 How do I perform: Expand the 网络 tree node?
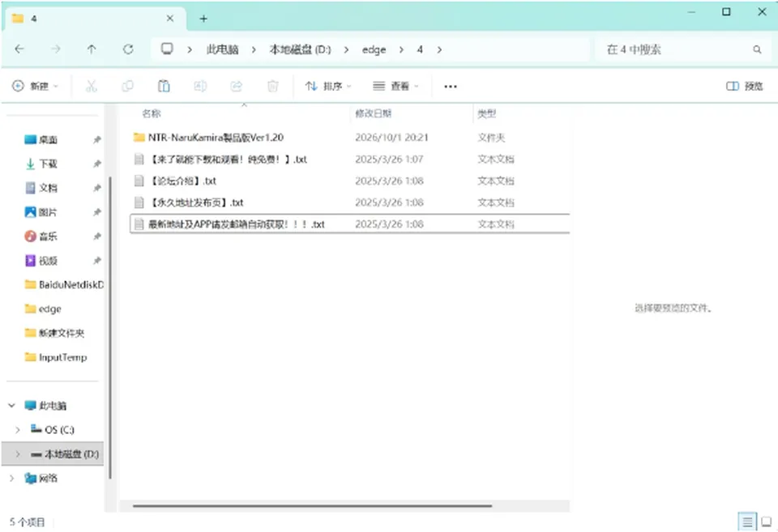click(x=12, y=479)
